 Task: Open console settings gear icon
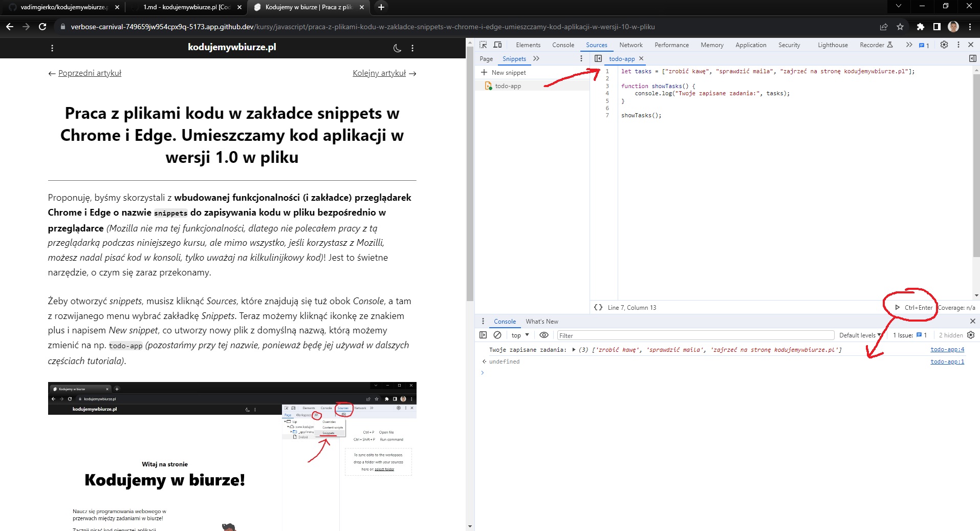click(971, 335)
